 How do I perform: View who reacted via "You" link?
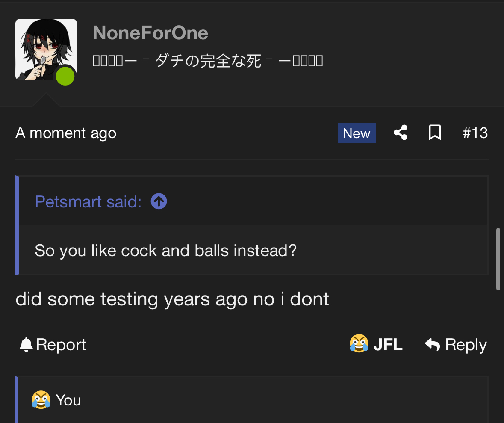(x=68, y=400)
